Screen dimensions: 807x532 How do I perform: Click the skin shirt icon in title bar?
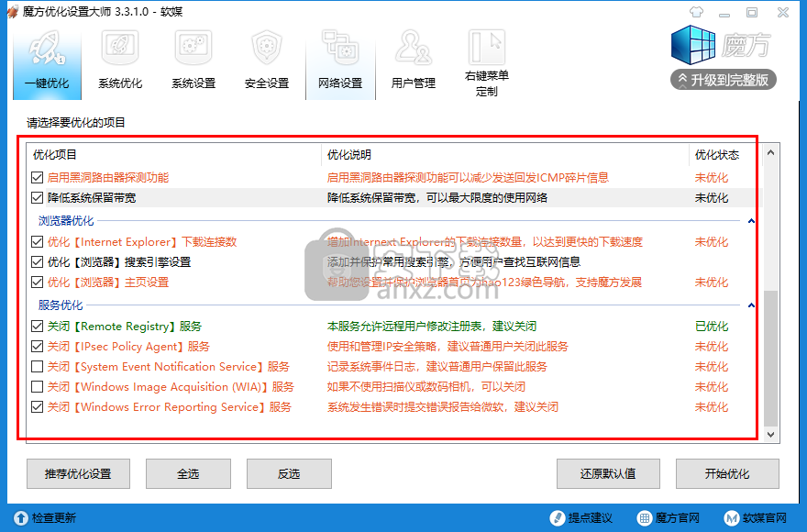click(700, 13)
